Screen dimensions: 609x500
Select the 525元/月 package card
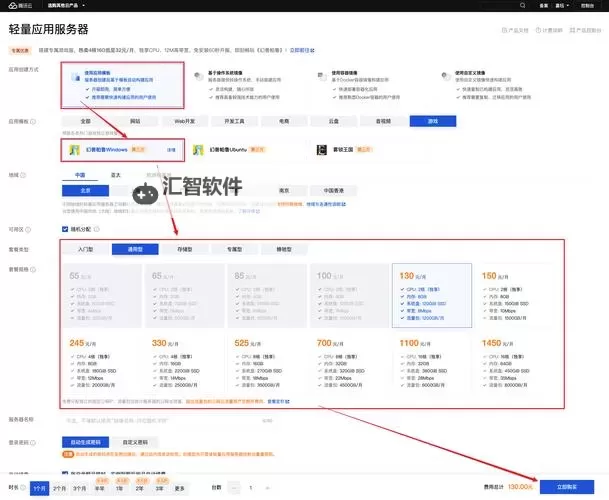tap(267, 363)
